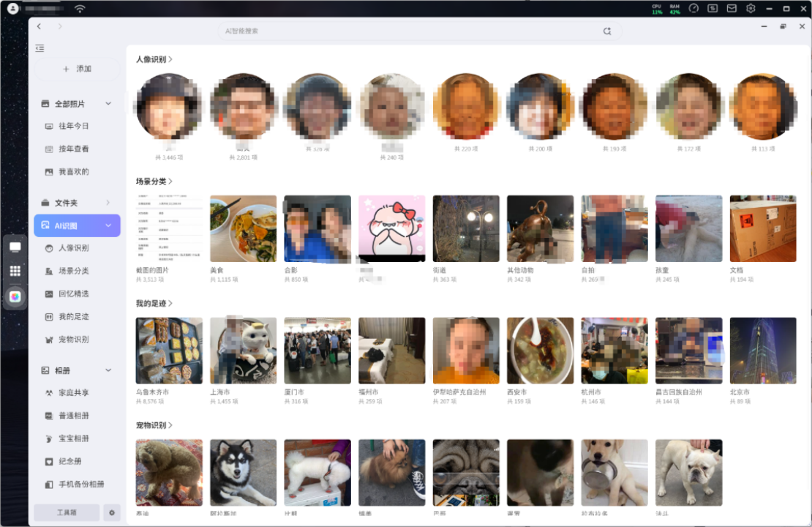
Task: Open the 工具箱 button
Action: pyautogui.click(x=67, y=512)
